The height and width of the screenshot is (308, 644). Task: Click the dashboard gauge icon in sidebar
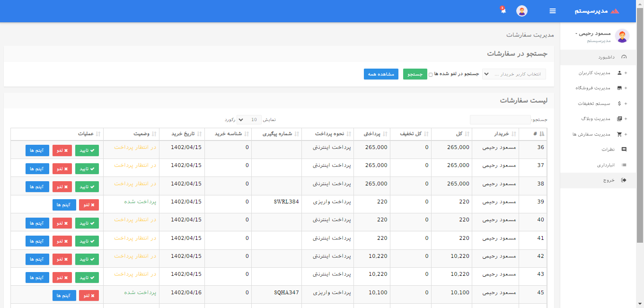pos(624,57)
